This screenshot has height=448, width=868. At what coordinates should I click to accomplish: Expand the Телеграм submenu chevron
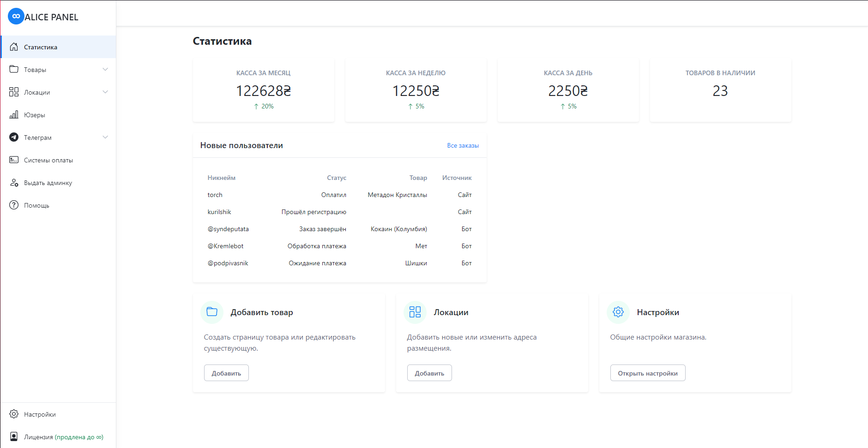(x=105, y=137)
